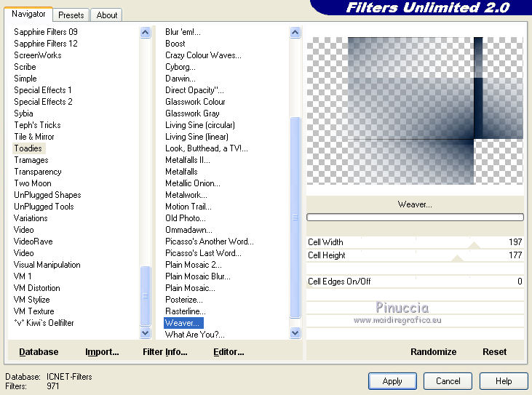Screen dimensions: 532x395
Task: Select Visual Manipulation category
Action: (x=47, y=265)
